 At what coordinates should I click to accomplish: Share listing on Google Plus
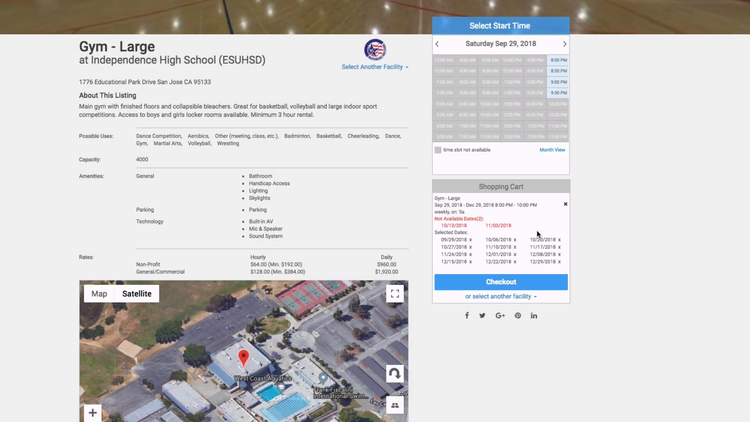pyautogui.click(x=500, y=316)
